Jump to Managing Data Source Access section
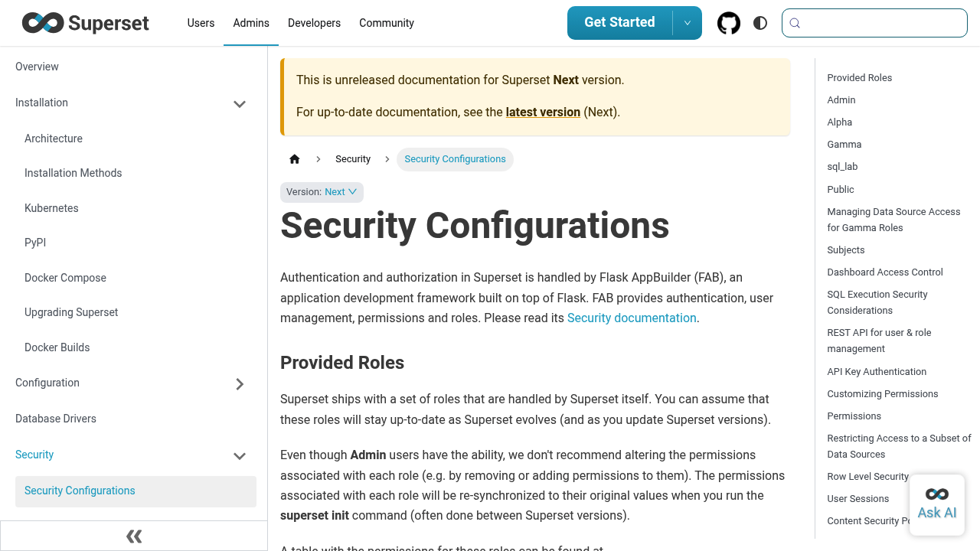Viewport: 980px width, 551px height. pyautogui.click(x=893, y=220)
